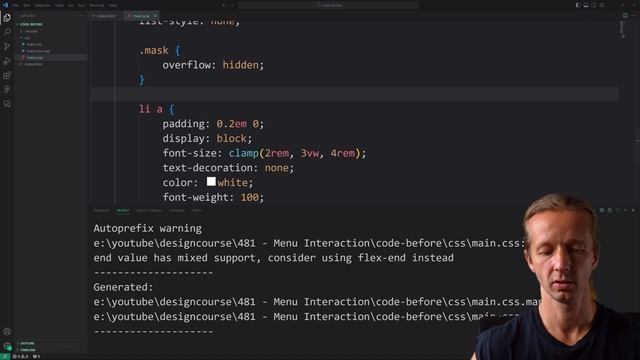Click the split editor icon
The height and width of the screenshot is (360, 640).
tap(625, 16)
